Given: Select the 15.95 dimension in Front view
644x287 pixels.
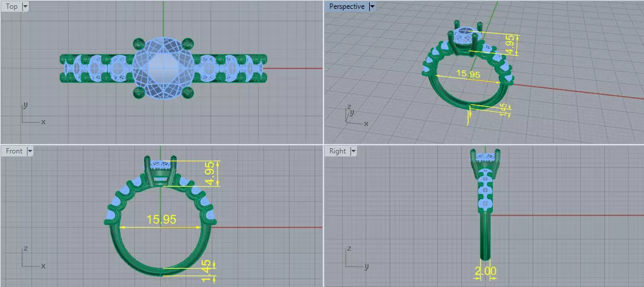Looking at the screenshot, I should click(161, 220).
